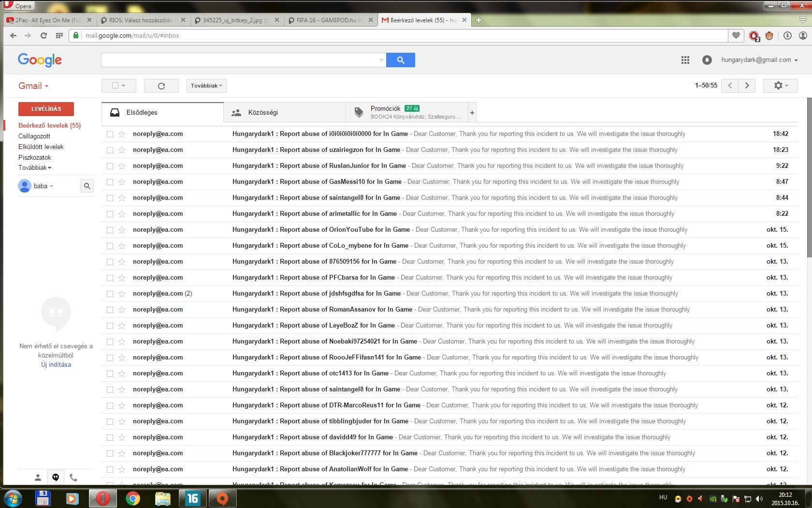Image resolution: width=812 pixels, height=508 pixels.
Task: Click the Új indítása chat link
Action: 56,364
